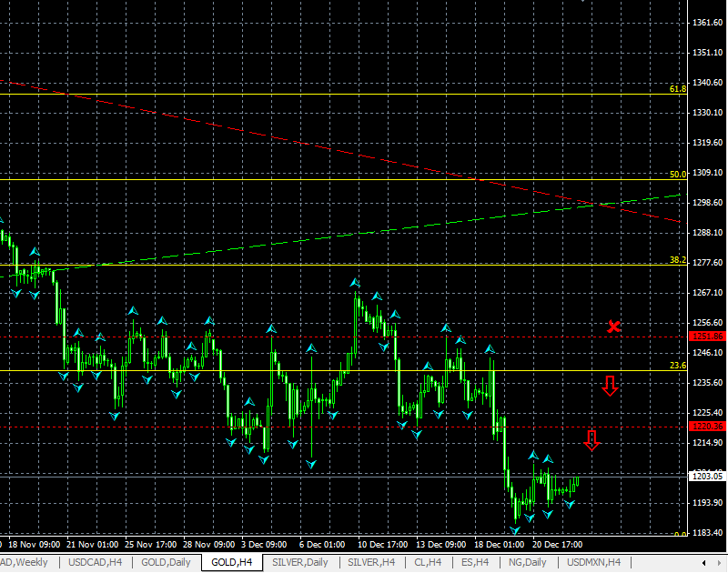Screen dimensions: 728x573
Task: Open NG,Daily chart tab
Action: click(x=528, y=562)
